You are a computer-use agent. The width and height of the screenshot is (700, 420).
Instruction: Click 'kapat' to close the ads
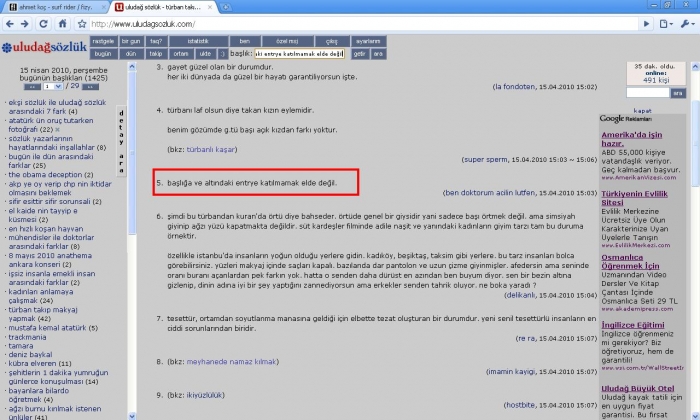click(642, 110)
